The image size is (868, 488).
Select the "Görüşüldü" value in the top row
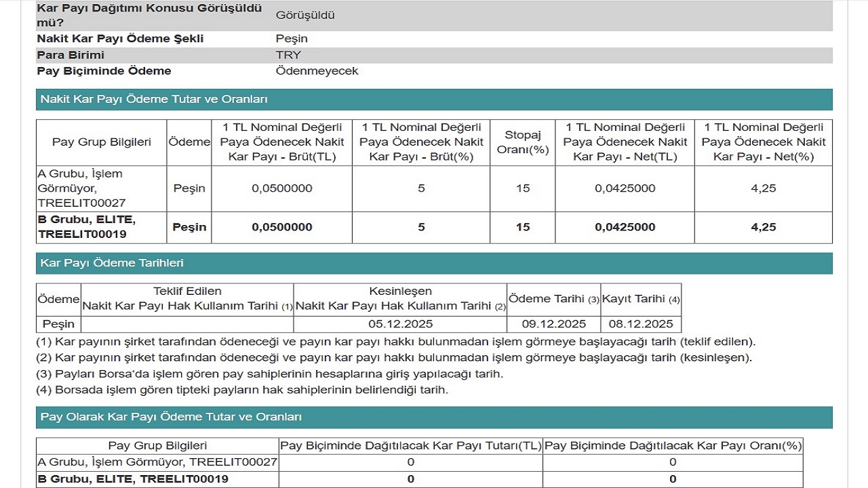coord(305,15)
